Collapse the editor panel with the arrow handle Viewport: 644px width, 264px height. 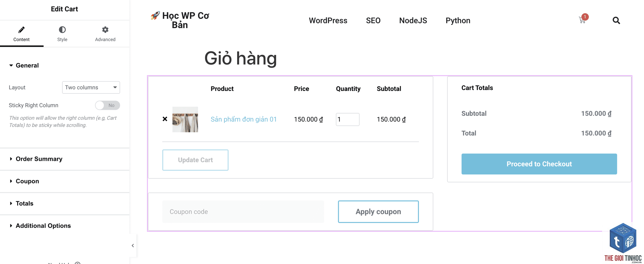133,246
